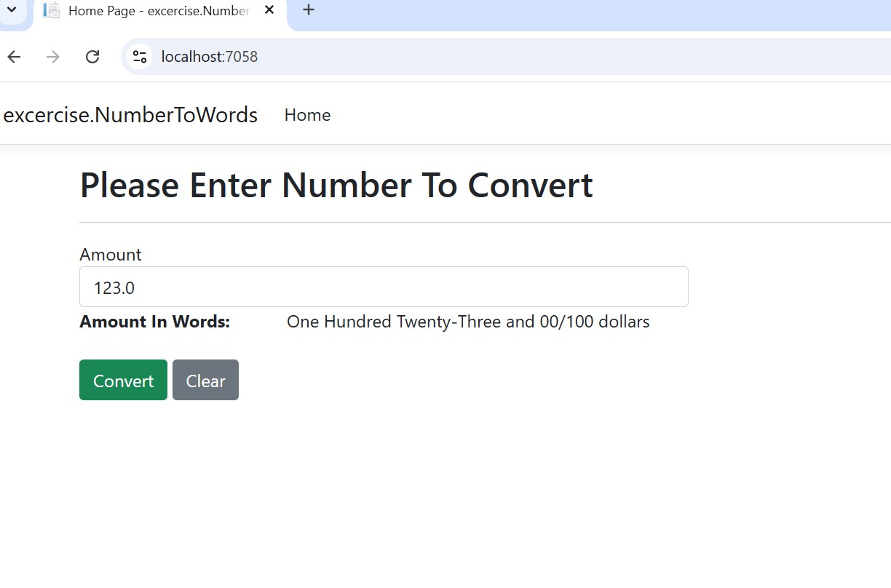891x588 pixels.
Task: Open the tab search chevron dropdown
Action: [12, 10]
